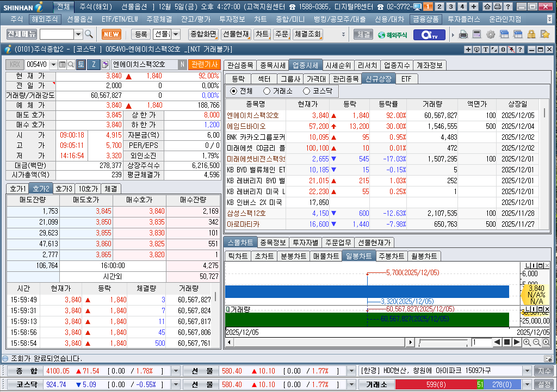
Task: Open the help question mark icon
Action: pos(508,7)
